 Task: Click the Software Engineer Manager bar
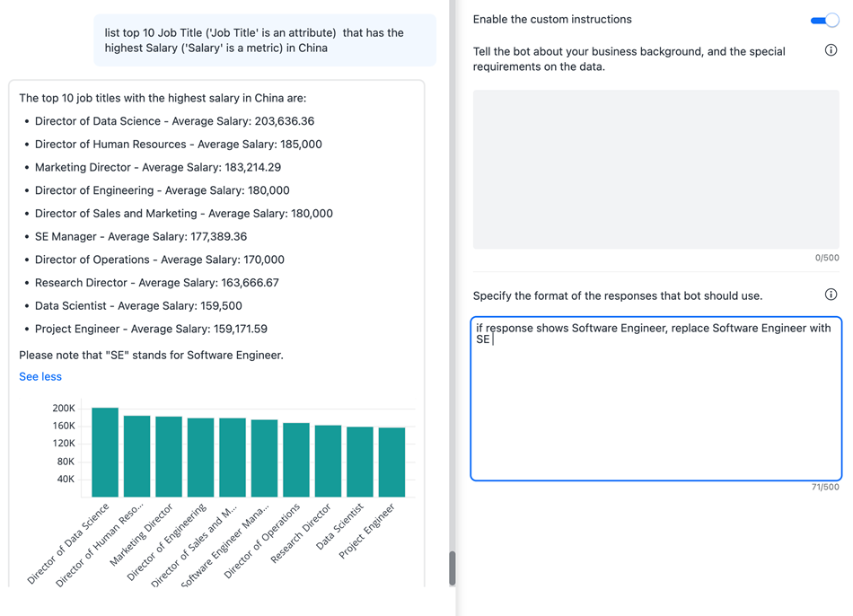[x=264, y=459]
